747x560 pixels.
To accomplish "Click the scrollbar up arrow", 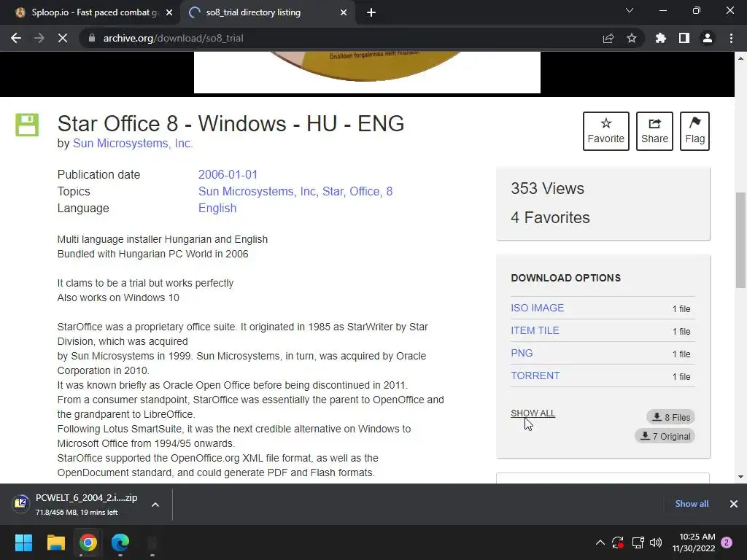I will [x=740, y=58].
